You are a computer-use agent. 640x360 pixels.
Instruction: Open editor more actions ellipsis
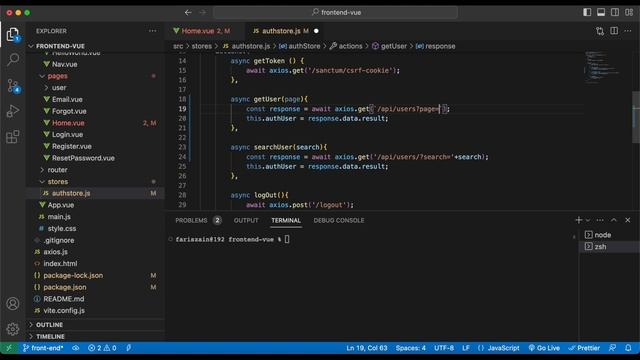628,31
